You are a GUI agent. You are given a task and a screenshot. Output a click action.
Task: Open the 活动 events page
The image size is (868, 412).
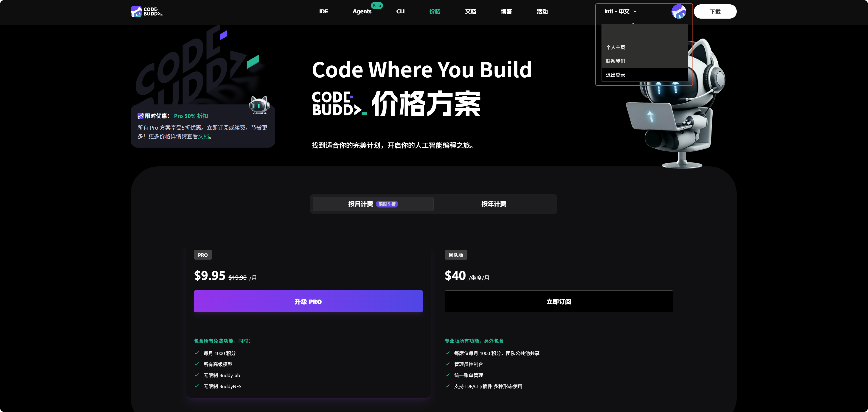tap(542, 11)
